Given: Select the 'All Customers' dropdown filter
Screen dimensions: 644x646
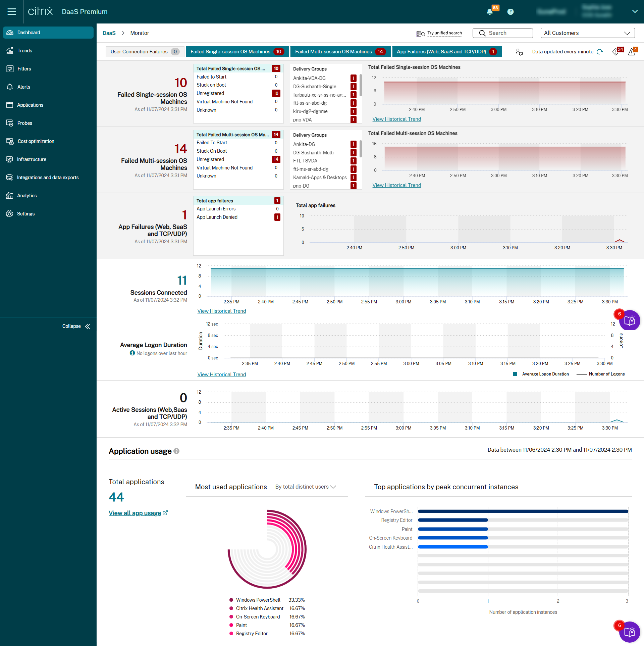Looking at the screenshot, I should tap(586, 33).
